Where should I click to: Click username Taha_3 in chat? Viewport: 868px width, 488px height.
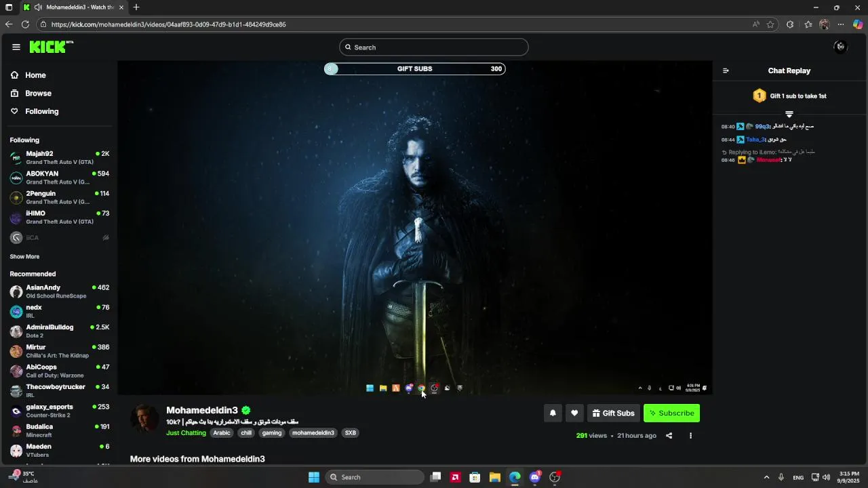(755, 140)
